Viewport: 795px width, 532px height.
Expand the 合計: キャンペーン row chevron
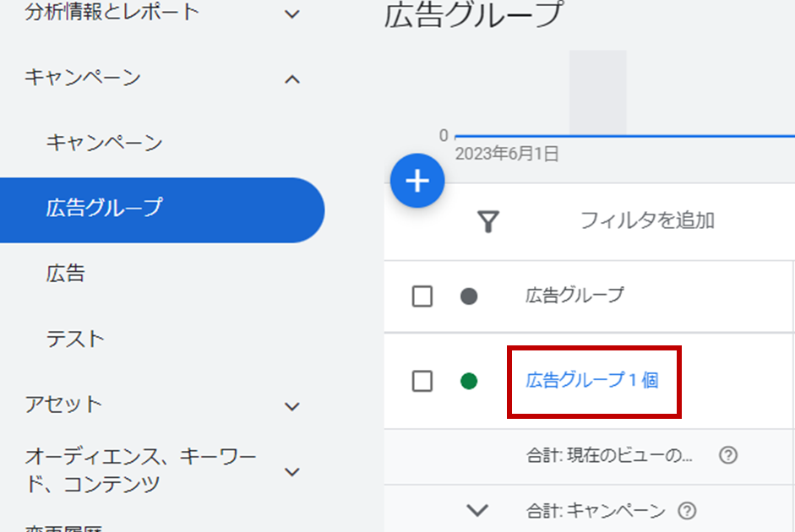(x=477, y=510)
